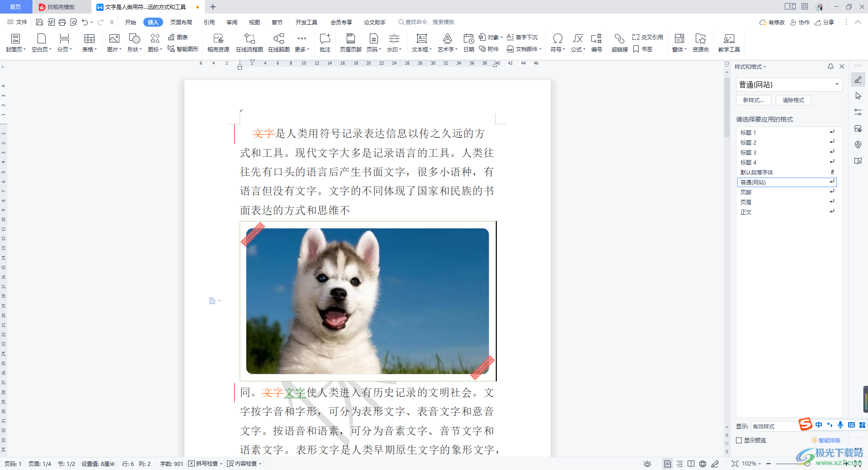Add a cross reference via 交叉引用

pyautogui.click(x=647, y=37)
